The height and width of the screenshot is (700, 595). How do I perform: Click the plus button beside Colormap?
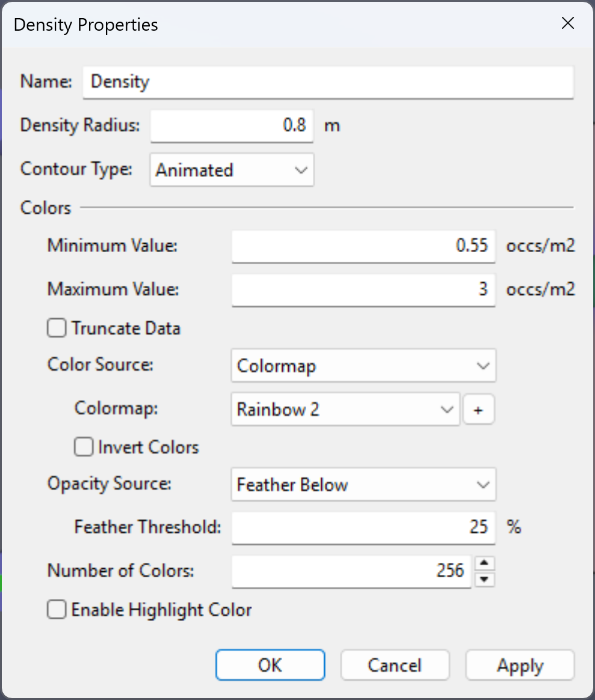pyautogui.click(x=478, y=409)
